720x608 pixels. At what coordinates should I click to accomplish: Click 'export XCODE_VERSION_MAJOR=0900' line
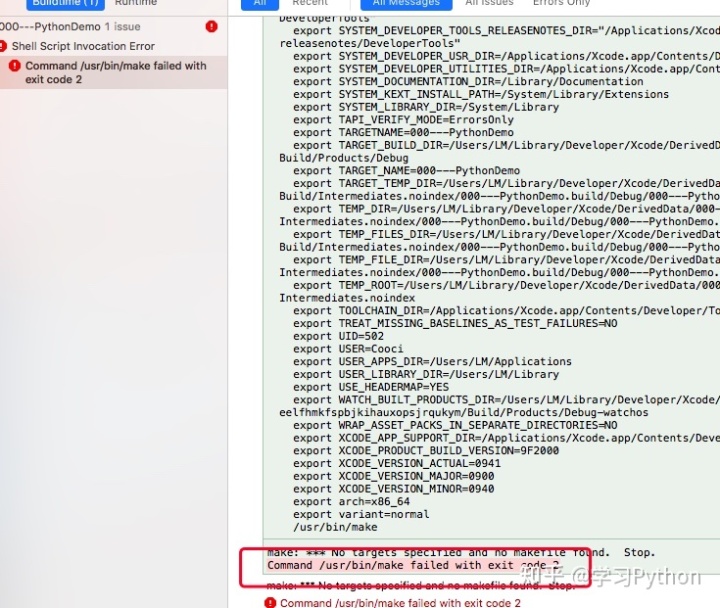click(394, 476)
